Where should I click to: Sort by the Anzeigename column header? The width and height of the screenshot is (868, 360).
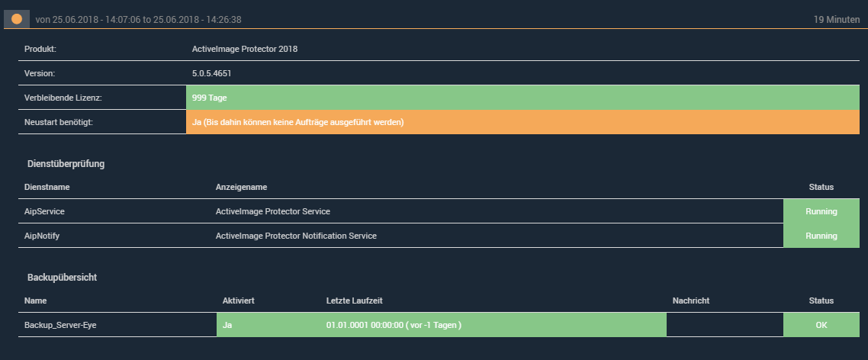click(241, 187)
